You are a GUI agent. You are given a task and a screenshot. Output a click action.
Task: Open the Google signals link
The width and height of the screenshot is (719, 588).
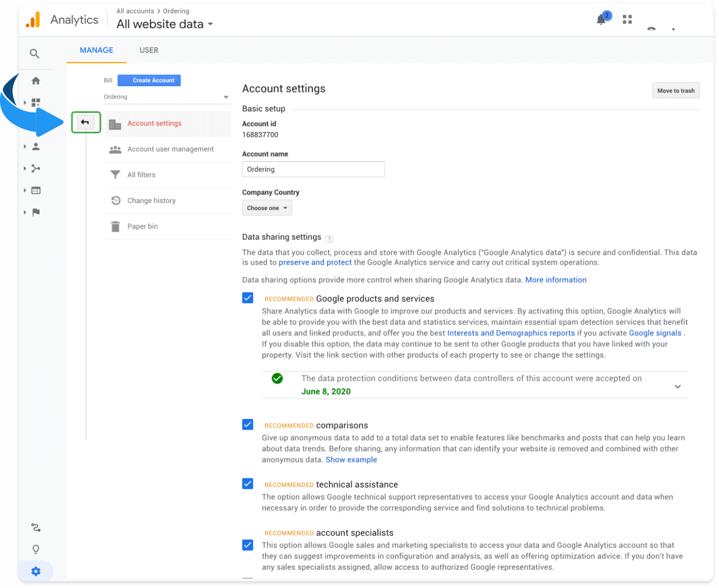point(655,334)
